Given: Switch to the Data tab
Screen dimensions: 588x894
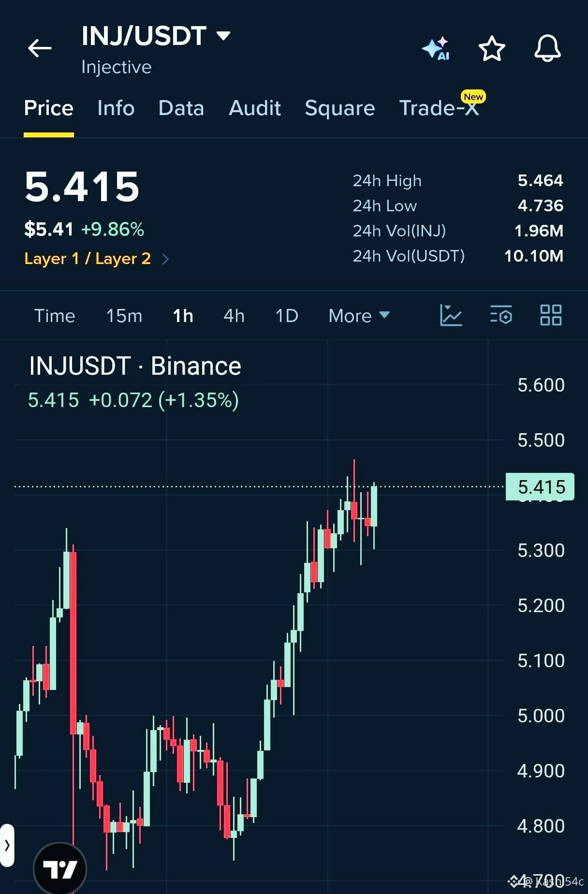Looking at the screenshot, I should pos(181,108).
